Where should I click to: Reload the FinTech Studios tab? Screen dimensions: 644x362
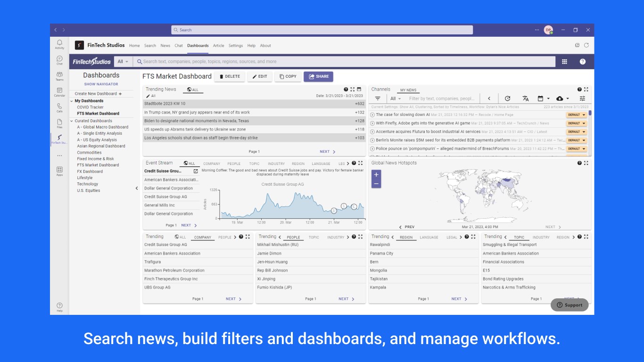point(586,45)
